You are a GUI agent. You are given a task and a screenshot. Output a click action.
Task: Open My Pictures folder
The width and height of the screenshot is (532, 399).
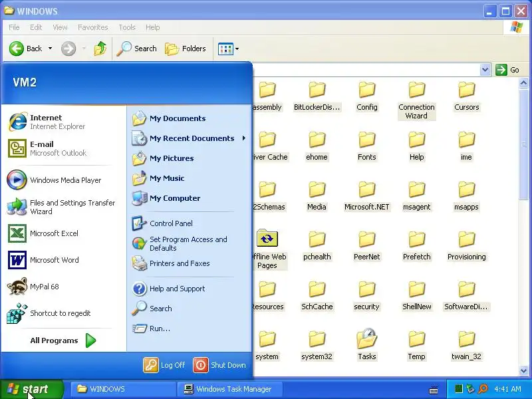[163, 158]
